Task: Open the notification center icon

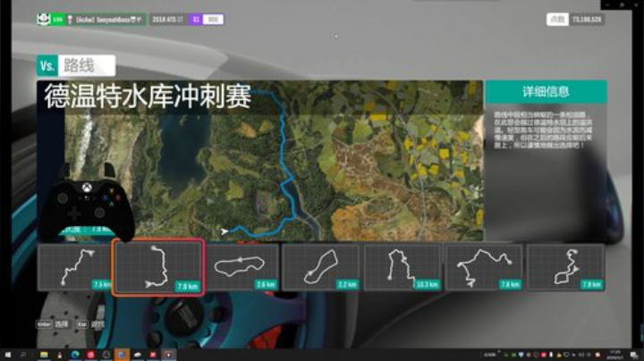Action: coord(634,355)
